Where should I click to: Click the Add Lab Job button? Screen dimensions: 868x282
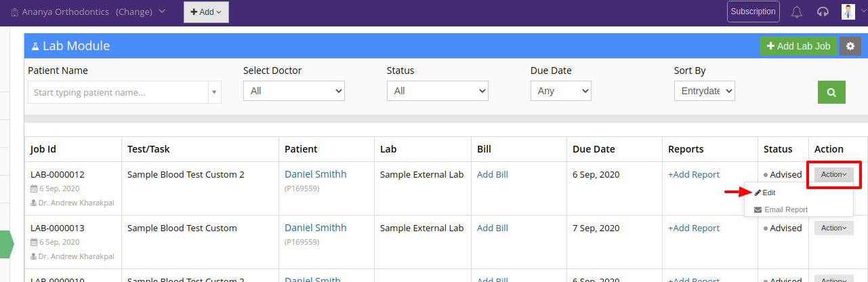point(798,46)
